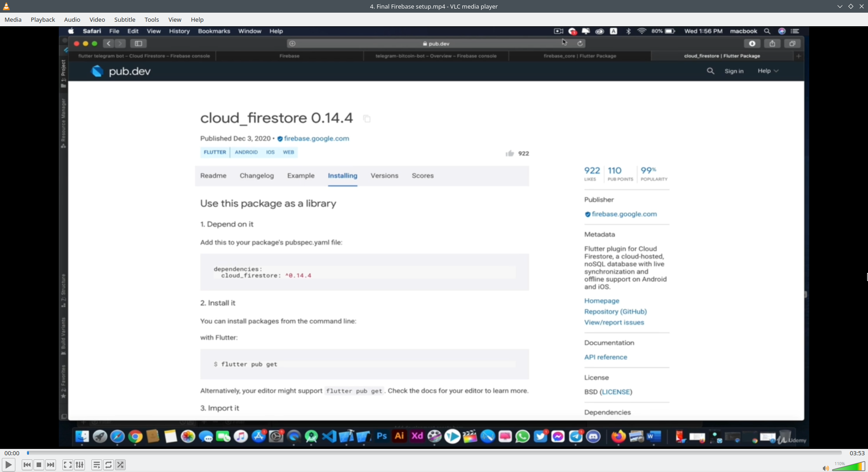This screenshot has width=868, height=472.
Task: Expand the pub.dev Help dropdown
Action: [x=768, y=71]
